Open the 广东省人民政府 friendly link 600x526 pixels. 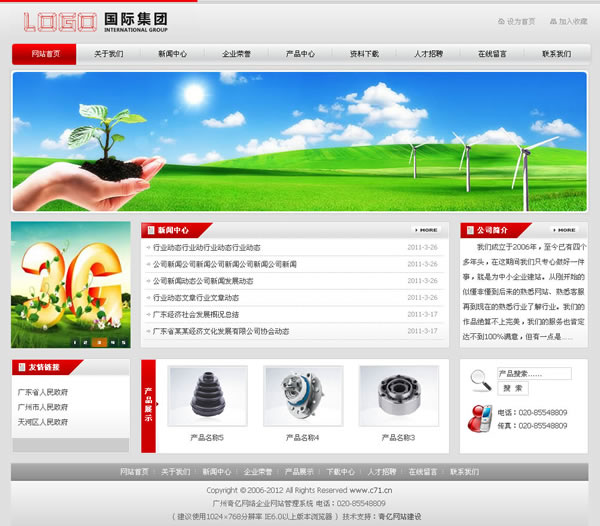(x=42, y=392)
